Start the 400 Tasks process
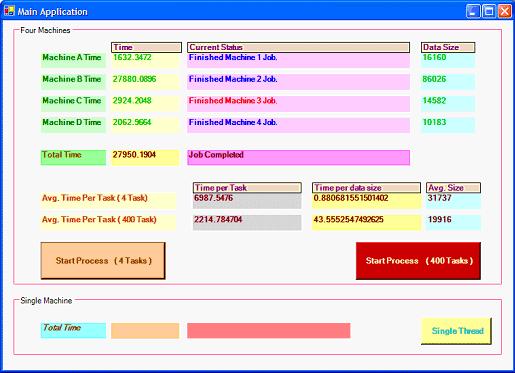The height and width of the screenshot is (373, 515). [x=418, y=261]
